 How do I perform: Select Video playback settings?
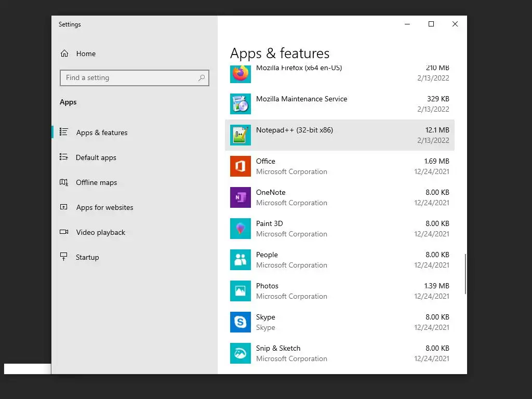point(135,232)
